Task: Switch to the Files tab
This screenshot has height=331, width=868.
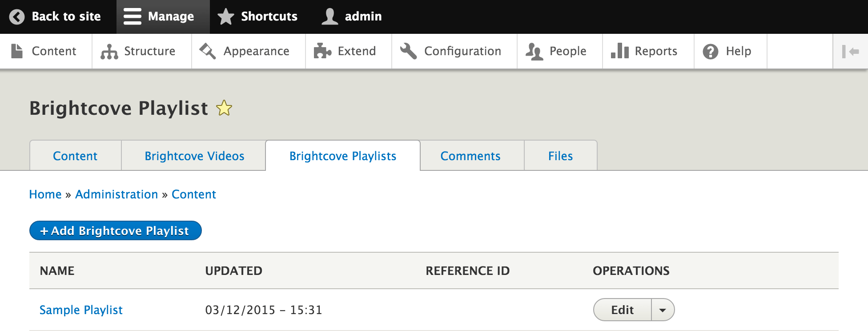Action: point(560,156)
